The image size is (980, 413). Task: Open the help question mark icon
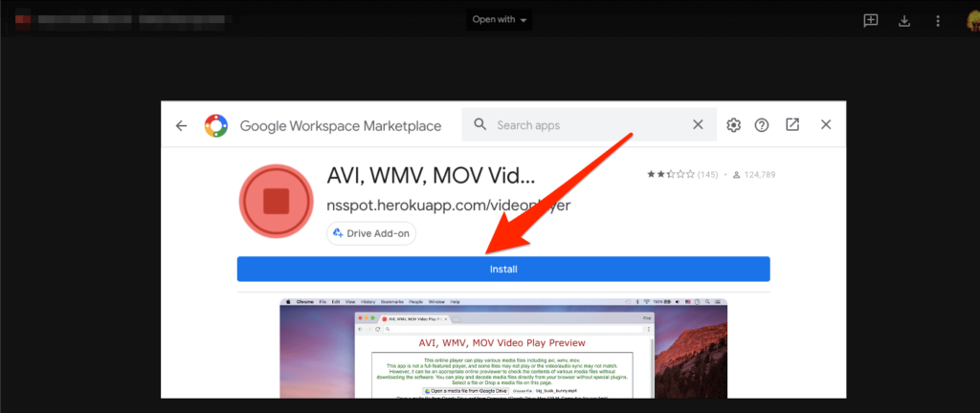pyautogui.click(x=761, y=125)
